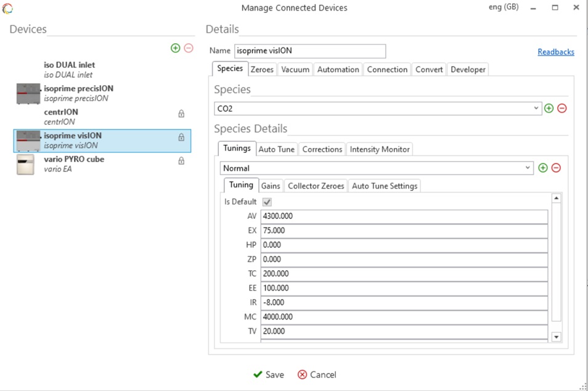
Task: Open the Auto Tune tab
Action: pyautogui.click(x=277, y=149)
